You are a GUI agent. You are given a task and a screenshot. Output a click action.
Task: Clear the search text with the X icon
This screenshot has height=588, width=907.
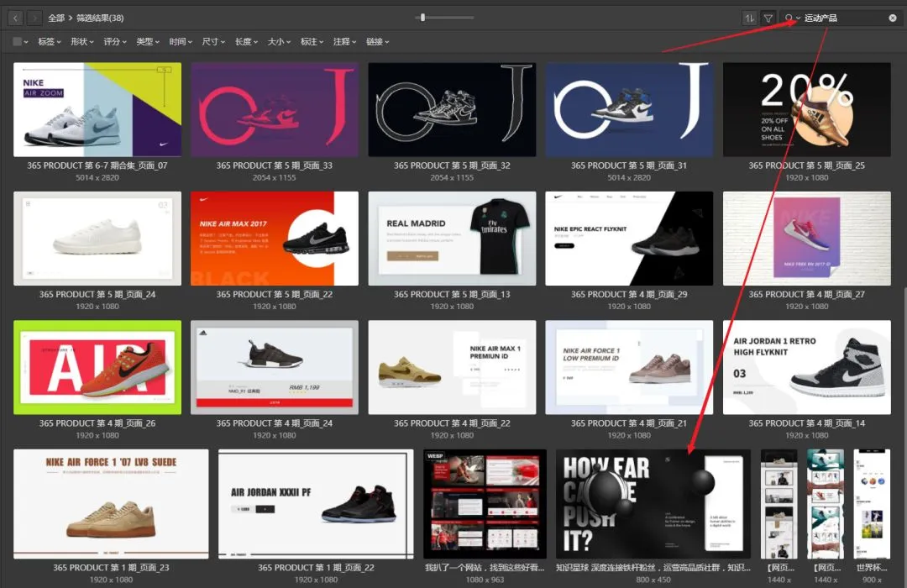pyautogui.click(x=893, y=18)
